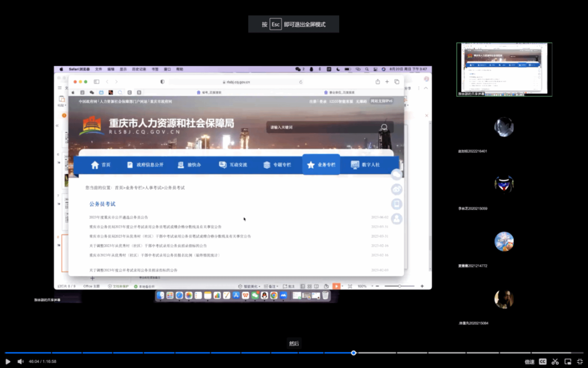Click the scissors clip icon
The width and height of the screenshot is (588, 368).
coord(555,362)
